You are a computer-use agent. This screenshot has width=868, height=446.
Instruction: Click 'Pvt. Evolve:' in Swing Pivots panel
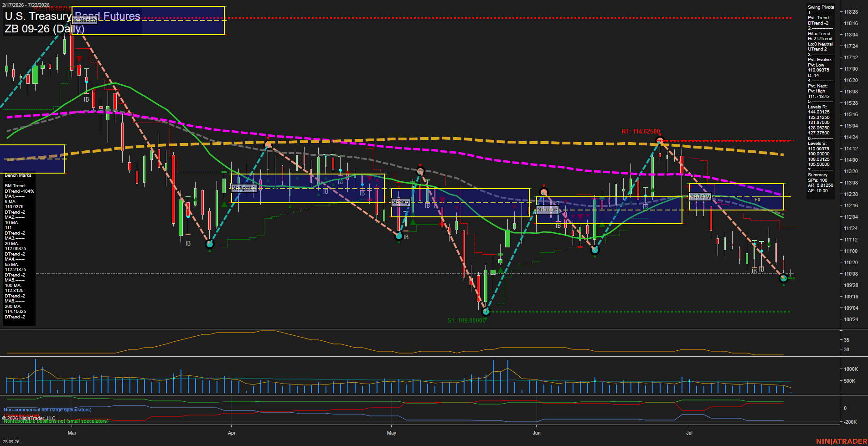click(820, 60)
